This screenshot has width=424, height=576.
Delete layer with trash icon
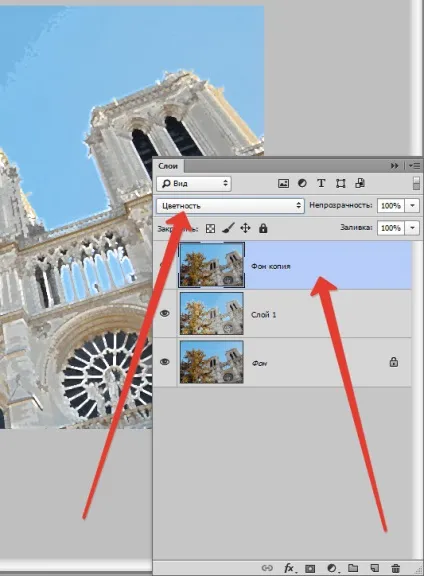tap(395, 568)
